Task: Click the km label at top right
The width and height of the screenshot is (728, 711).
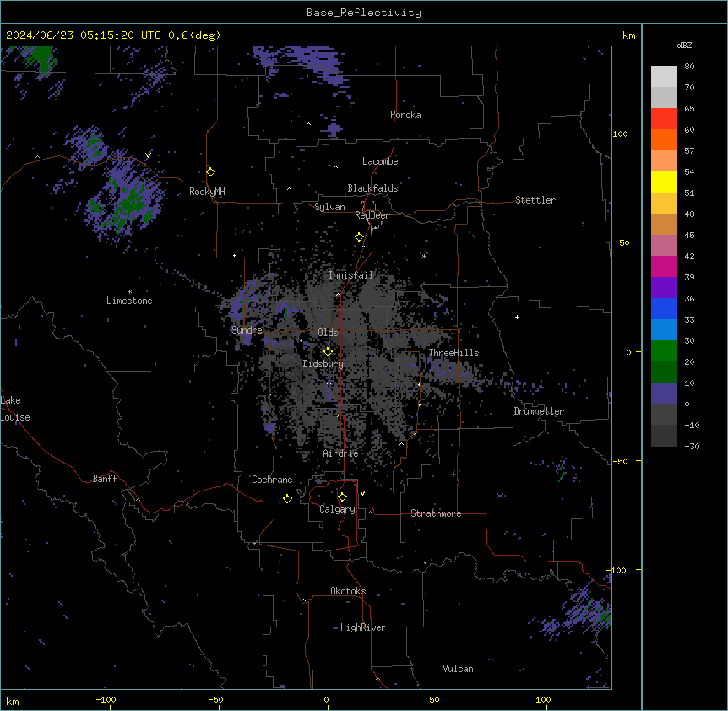Action: click(629, 35)
